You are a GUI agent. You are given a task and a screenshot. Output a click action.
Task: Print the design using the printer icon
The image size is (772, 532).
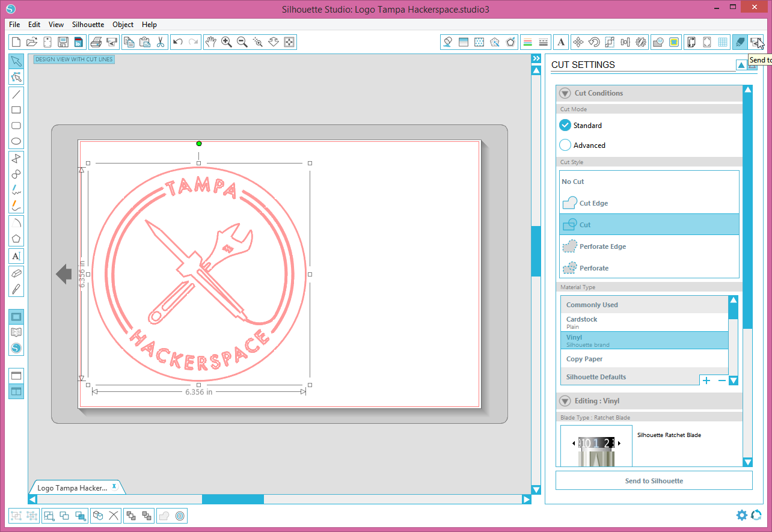96,42
